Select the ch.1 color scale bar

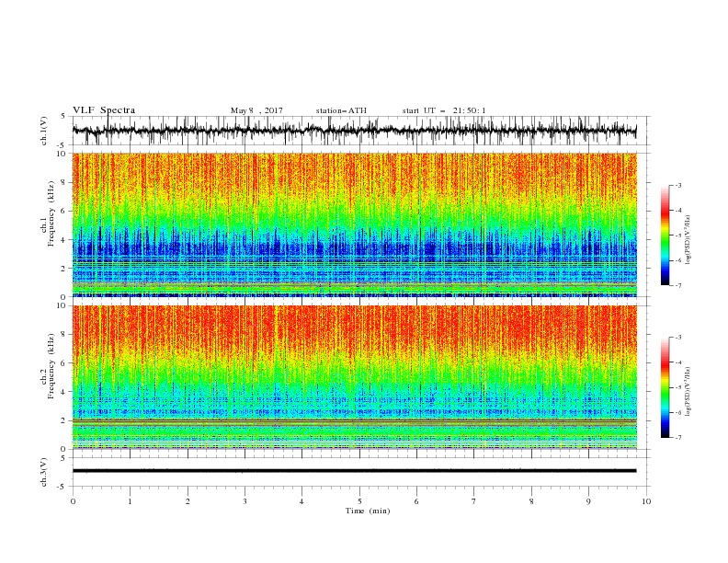point(665,236)
